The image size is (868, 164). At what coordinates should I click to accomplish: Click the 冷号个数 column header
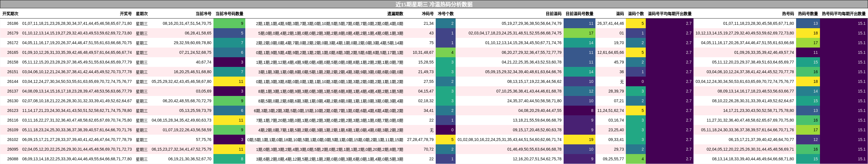(445, 14)
